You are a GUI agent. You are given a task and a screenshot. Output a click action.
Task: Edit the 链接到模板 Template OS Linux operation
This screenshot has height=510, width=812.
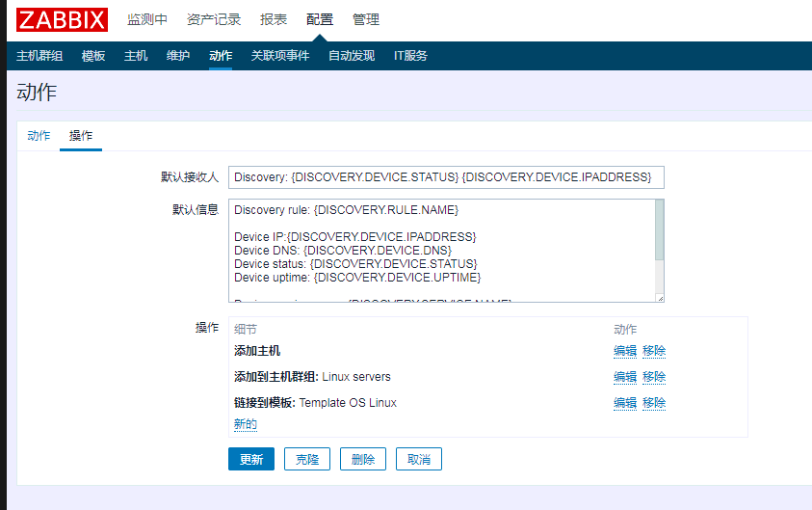625,403
